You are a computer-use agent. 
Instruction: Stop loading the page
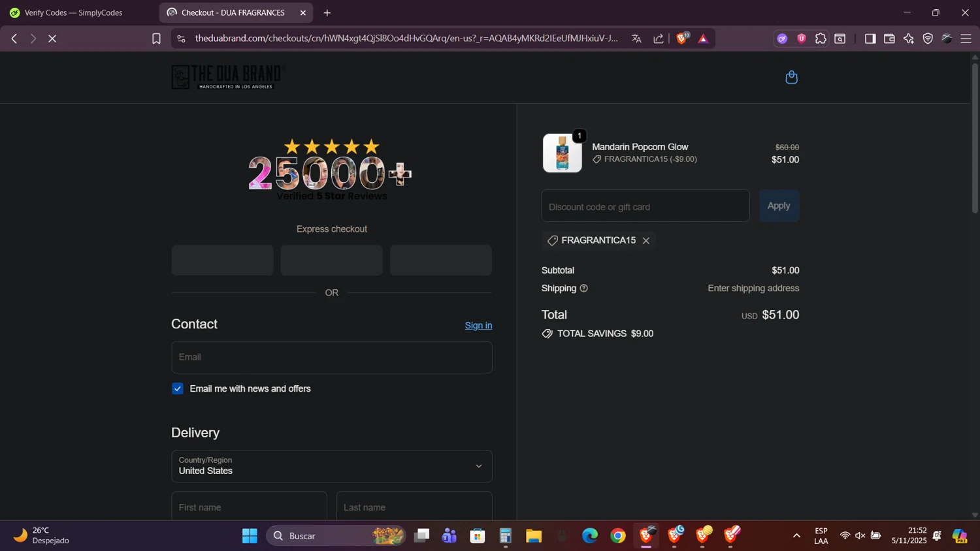[x=52, y=39]
